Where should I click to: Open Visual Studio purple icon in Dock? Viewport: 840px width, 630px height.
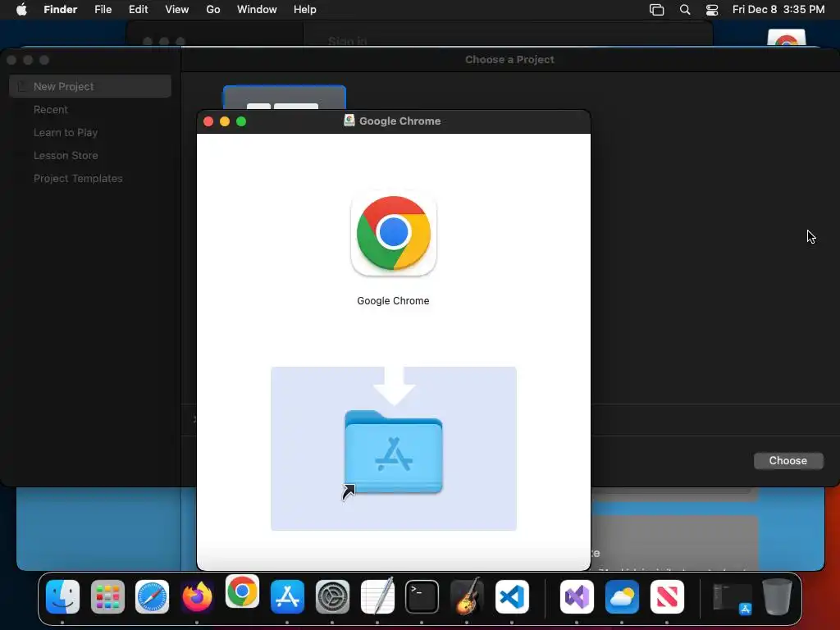(x=577, y=596)
